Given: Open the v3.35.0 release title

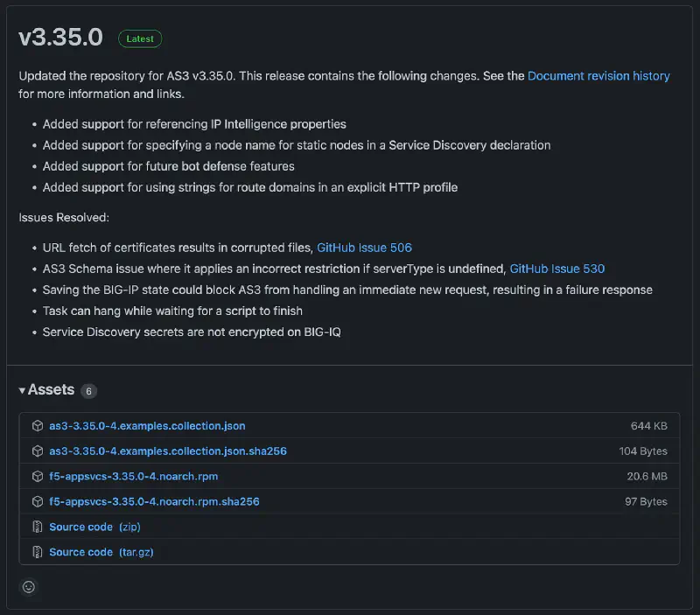Looking at the screenshot, I should pos(60,38).
